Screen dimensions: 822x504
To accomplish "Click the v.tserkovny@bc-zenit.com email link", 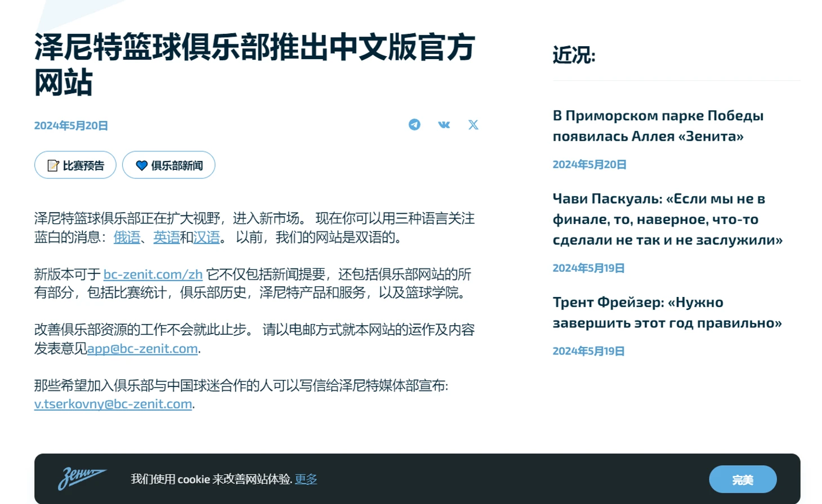I will click(113, 404).
